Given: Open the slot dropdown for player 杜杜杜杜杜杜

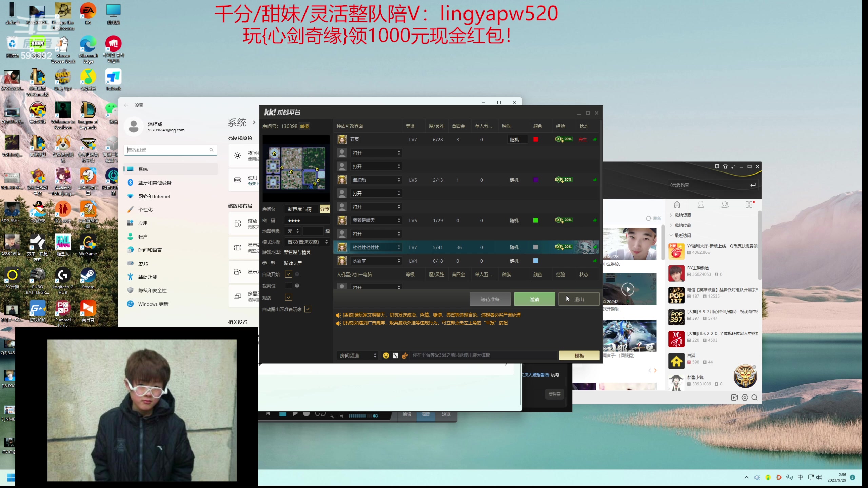Looking at the screenshot, I should (376, 247).
